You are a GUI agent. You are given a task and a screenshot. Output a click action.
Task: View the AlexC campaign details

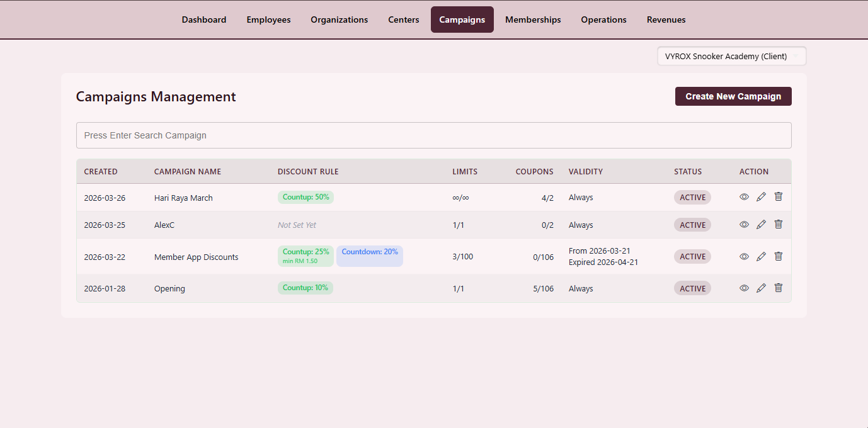pyautogui.click(x=744, y=225)
